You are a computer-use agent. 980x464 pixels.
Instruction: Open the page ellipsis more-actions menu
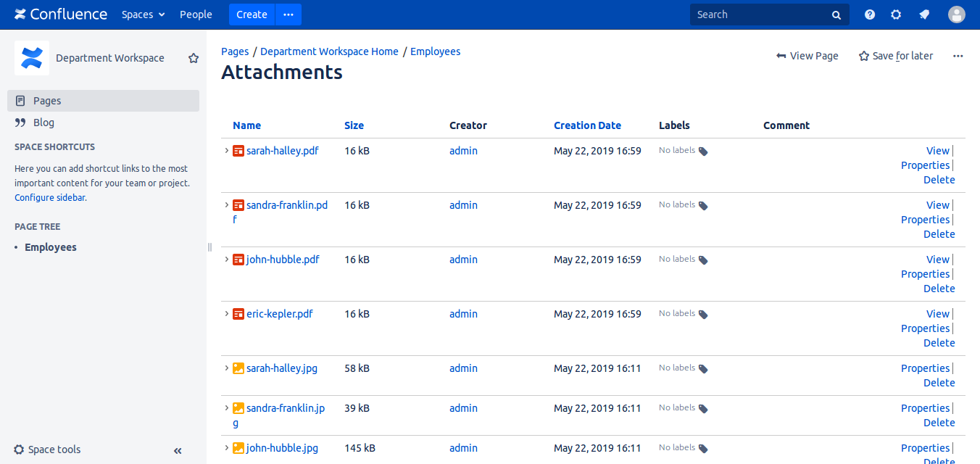coord(958,56)
